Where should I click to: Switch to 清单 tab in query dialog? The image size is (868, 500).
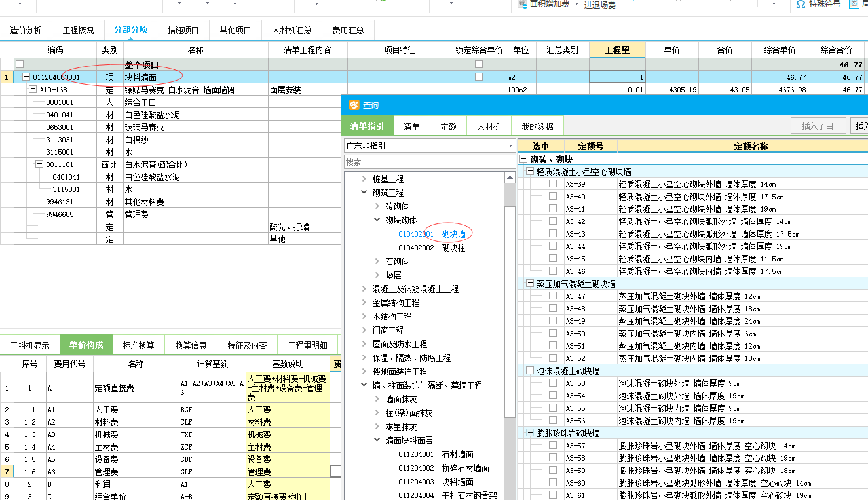click(x=411, y=126)
